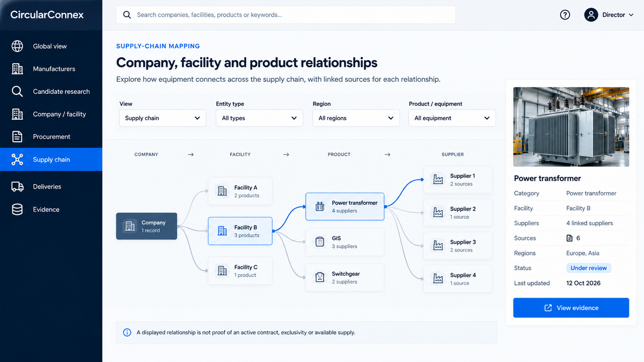Screen dimensions: 644x362
Task: Click the Under review status badge
Action: [589, 268]
